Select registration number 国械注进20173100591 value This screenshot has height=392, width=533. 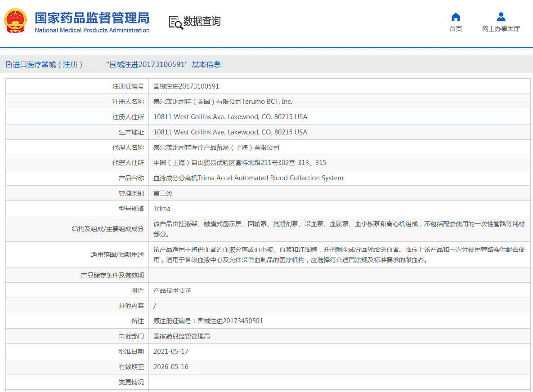pos(186,86)
